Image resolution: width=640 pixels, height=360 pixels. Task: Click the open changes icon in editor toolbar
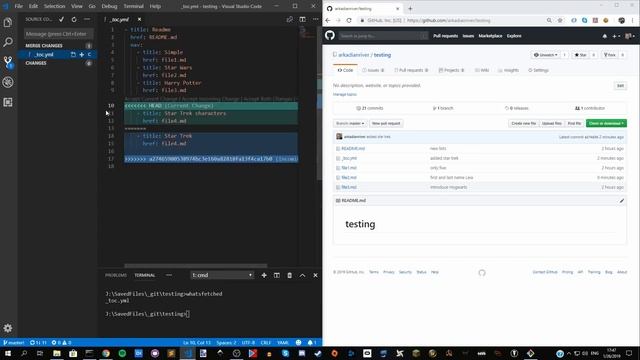[289, 19]
